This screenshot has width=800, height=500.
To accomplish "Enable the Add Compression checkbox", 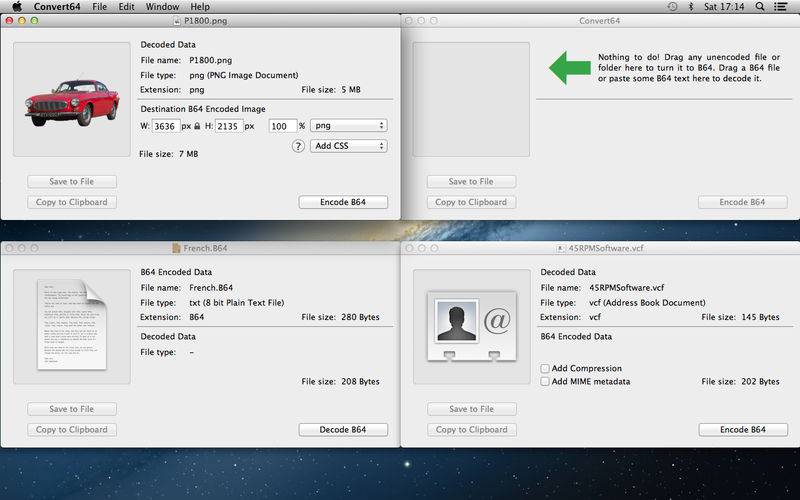I will (545, 368).
